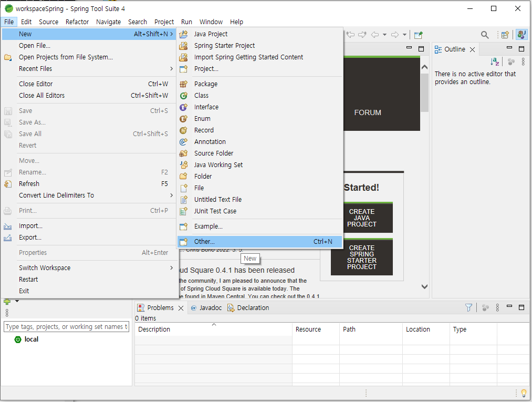Click CREATE JAVA PROJECT button

[x=362, y=218]
